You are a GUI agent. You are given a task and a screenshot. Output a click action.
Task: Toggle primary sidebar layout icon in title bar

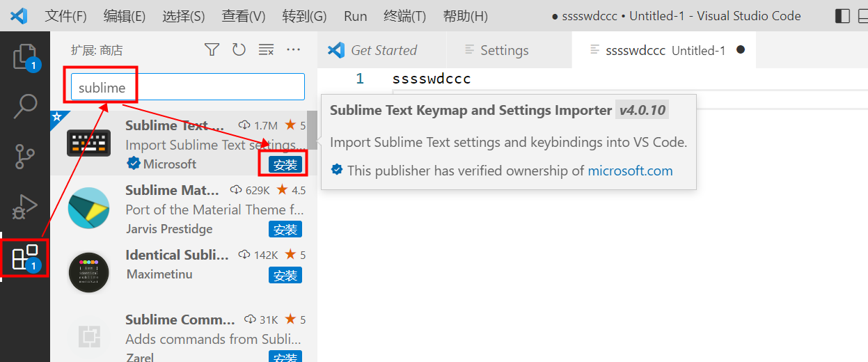pyautogui.click(x=842, y=15)
